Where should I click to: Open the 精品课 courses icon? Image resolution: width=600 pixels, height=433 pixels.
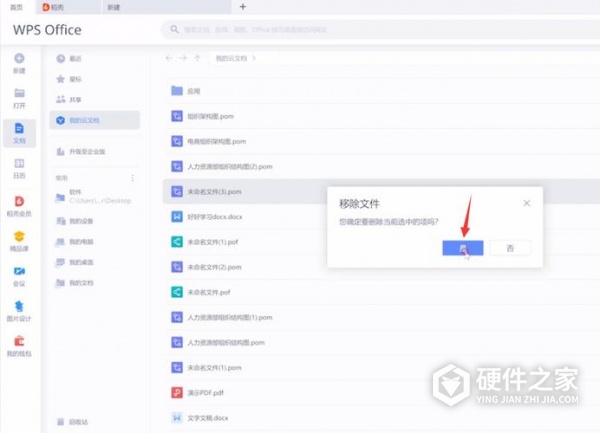[19, 236]
